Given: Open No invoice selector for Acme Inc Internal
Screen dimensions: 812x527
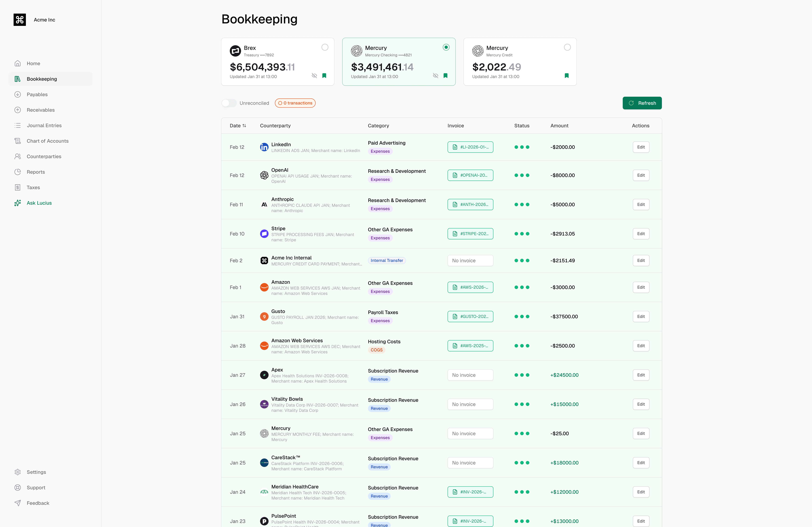Looking at the screenshot, I should click(470, 261).
